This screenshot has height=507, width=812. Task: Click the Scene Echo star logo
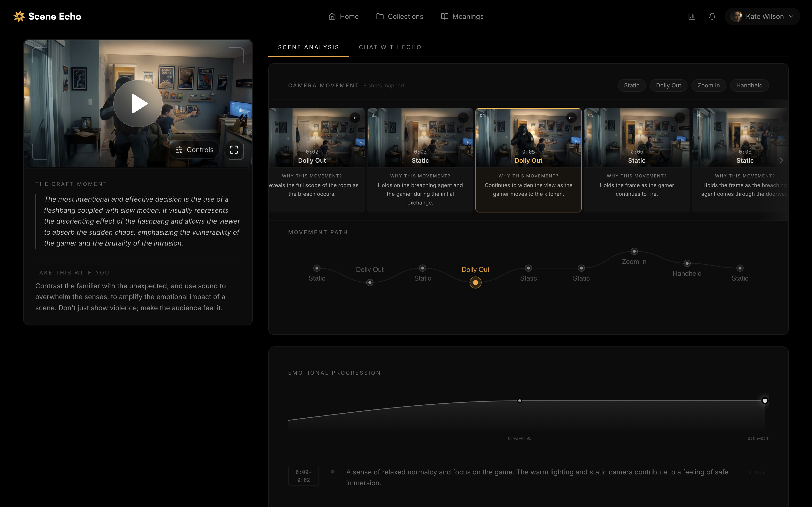coord(19,16)
